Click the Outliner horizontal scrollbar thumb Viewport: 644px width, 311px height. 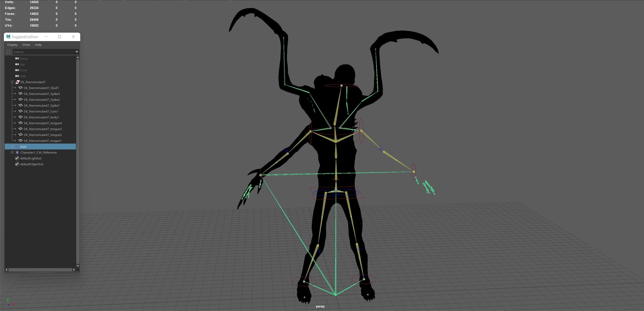coord(40,270)
